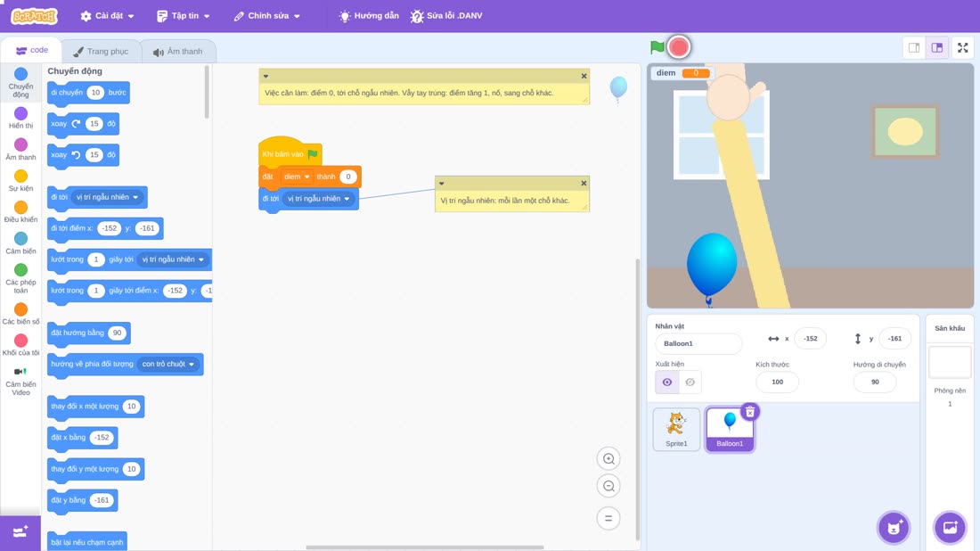Screen dimensions: 980x551
Task: Click the green flag to run
Action: click(657, 47)
